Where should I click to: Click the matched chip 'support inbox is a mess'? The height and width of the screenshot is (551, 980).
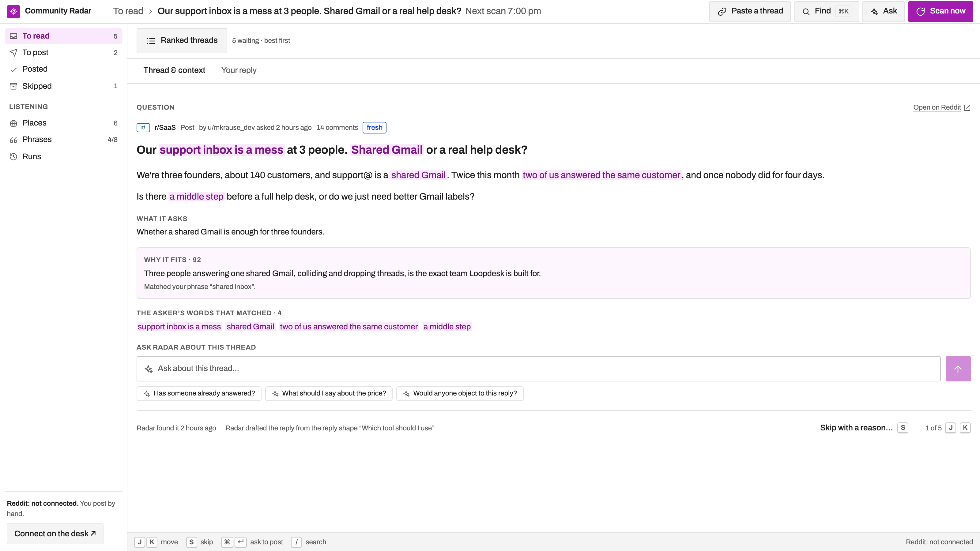coord(179,327)
